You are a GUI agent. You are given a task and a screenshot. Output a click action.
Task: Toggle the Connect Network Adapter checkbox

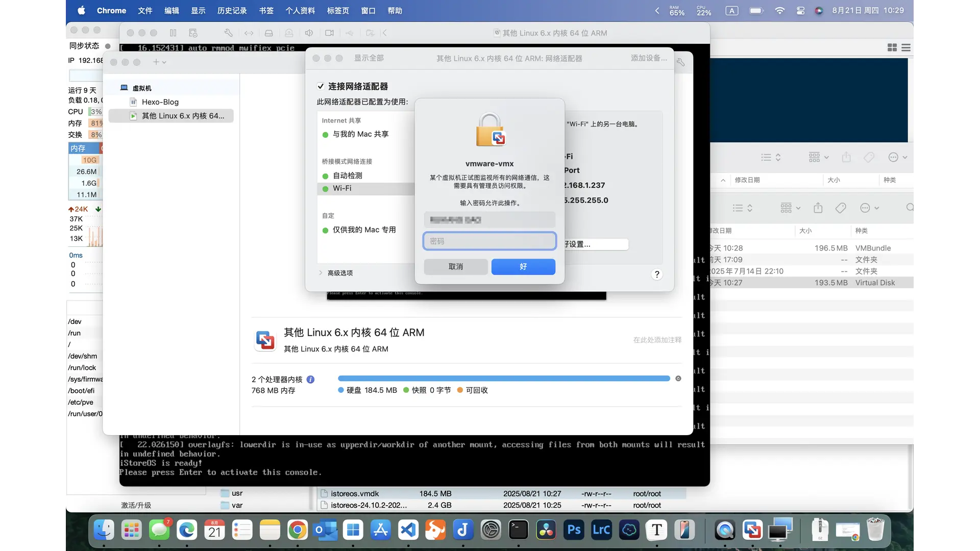click(x=321, y=86)
